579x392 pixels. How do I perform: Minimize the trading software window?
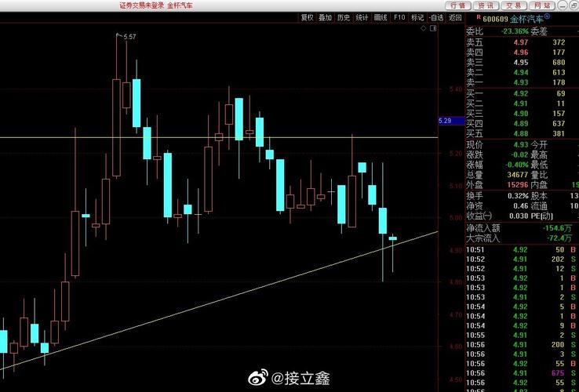[x=563, y=5]
